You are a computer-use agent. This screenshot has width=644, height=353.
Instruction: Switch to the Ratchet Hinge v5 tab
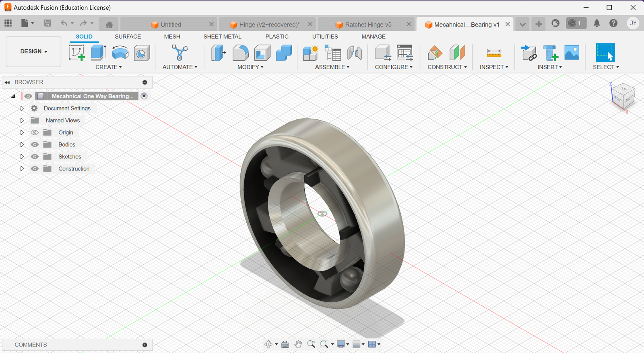tap(367, 25)
